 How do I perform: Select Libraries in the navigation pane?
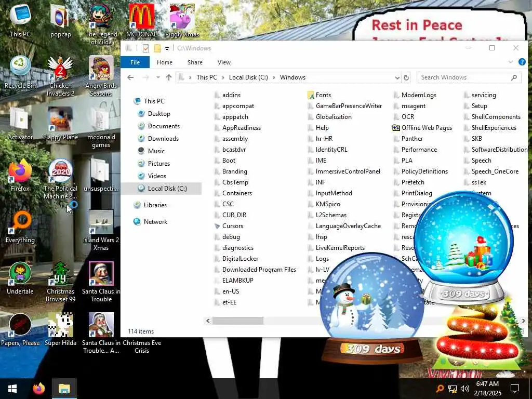click(155, 205)
